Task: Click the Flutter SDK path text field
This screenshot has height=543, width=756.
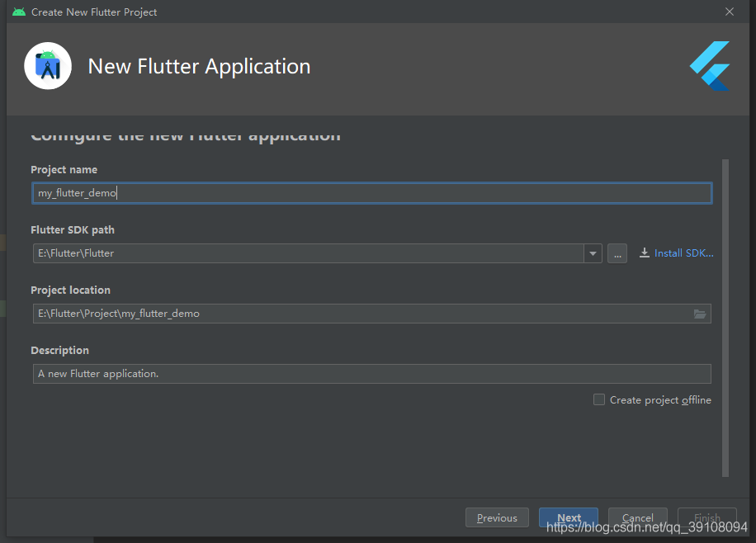Action: (308, 253)
